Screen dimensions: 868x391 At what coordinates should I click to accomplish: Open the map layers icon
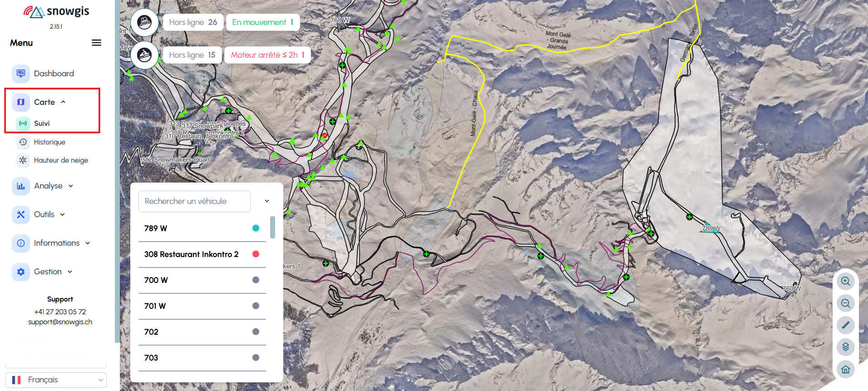click(x=845, y=347)
